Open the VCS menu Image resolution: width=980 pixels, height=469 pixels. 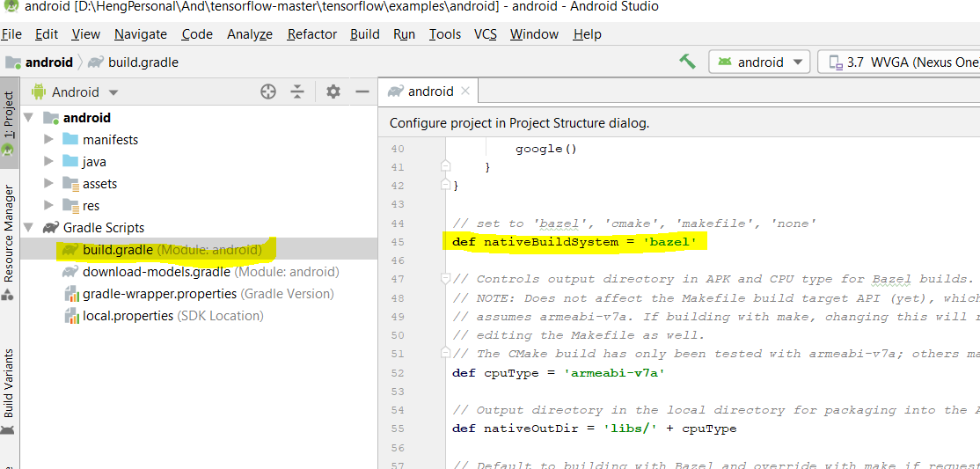point(486,34)
